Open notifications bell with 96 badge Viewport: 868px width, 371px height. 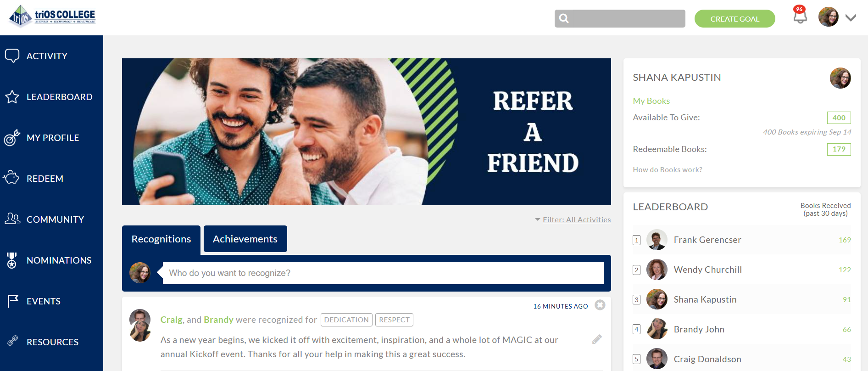point(800,16)
